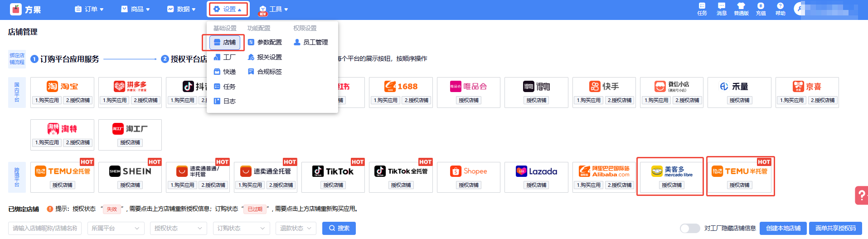Open the 充值 recharge icon
This screenshot has width=868, height=239.
pos(761,9)
